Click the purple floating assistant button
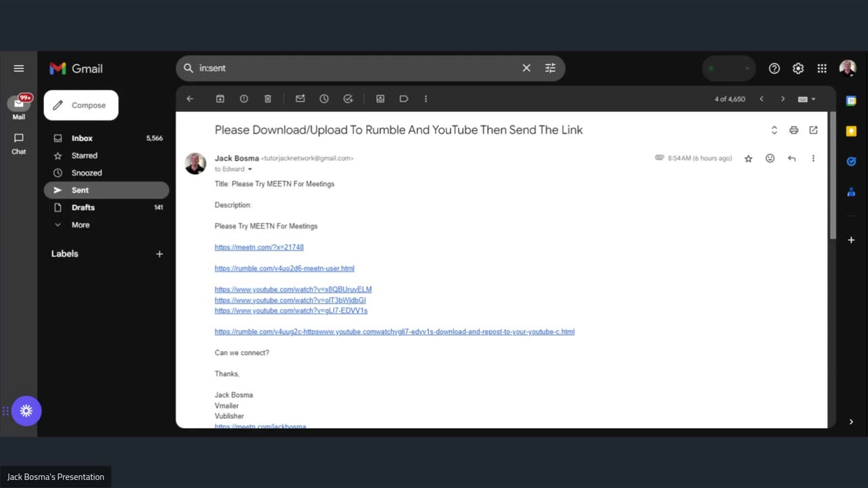 [x=26, y=411]
